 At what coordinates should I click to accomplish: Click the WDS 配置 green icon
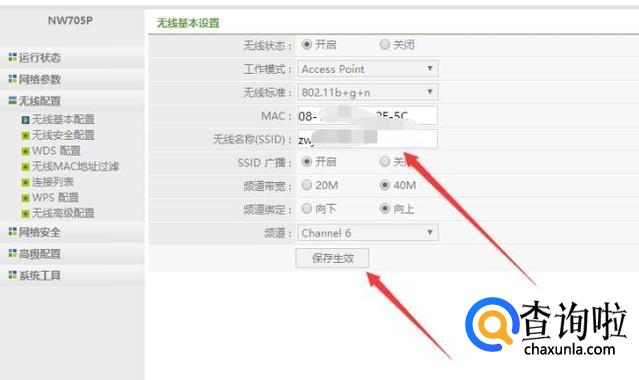click(x=26, y=151)
